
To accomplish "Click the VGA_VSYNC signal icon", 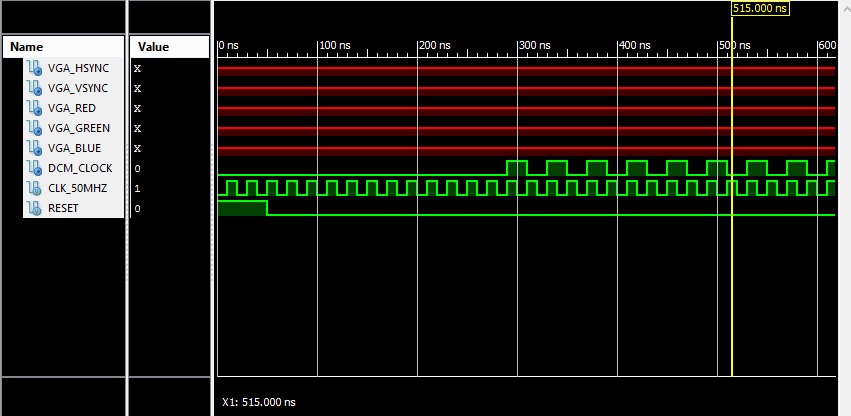I will pyautogui.click(x=35, y=88).
